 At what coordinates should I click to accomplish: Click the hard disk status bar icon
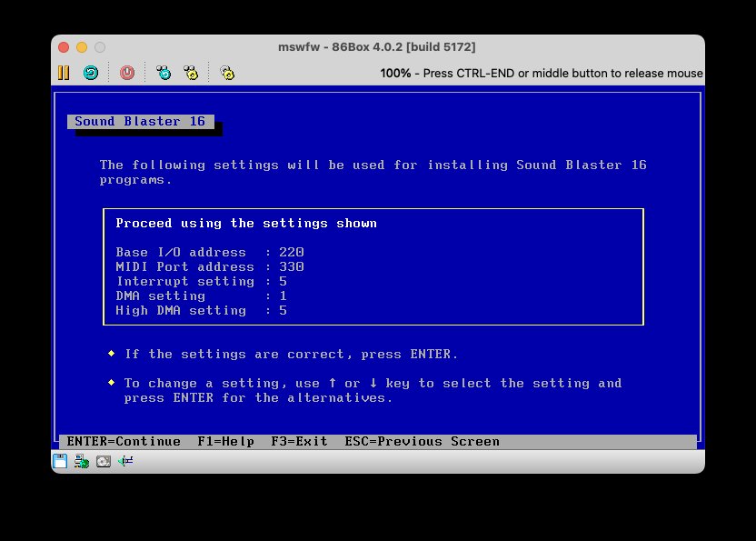coord(104,461)
